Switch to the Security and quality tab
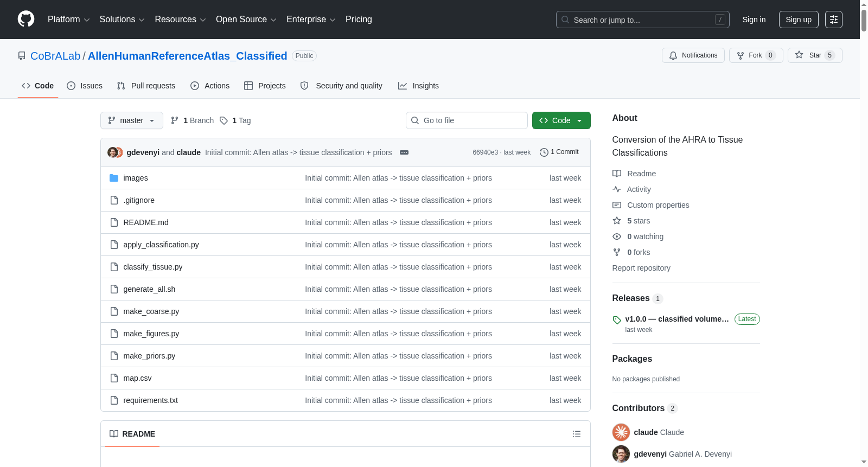 [x=341, y=86]
